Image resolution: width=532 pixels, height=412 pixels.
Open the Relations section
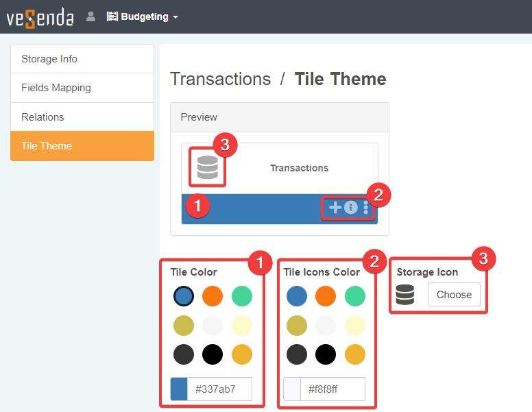pyautogui.click(x=82, y=117)
